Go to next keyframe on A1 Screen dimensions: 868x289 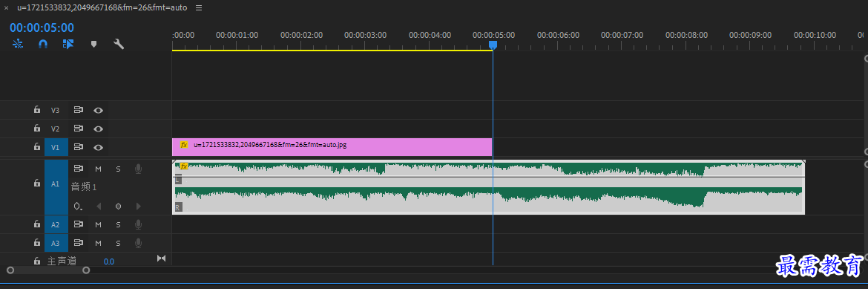click(139, 207)
